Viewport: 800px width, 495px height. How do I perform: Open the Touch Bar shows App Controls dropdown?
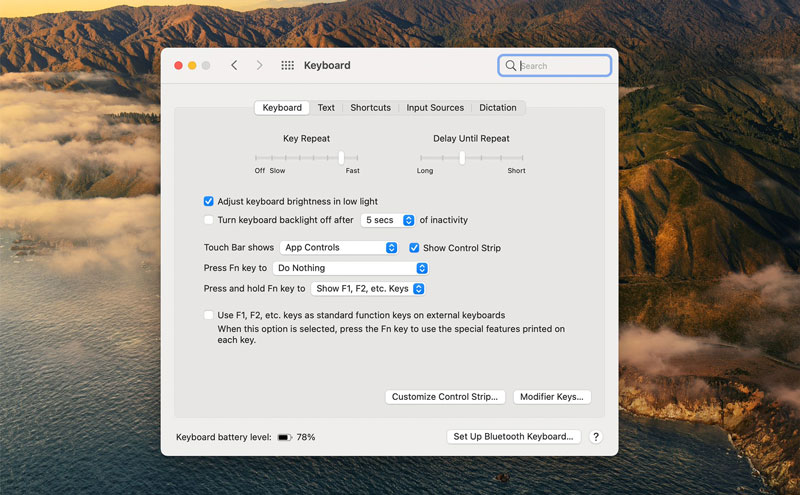338,248
